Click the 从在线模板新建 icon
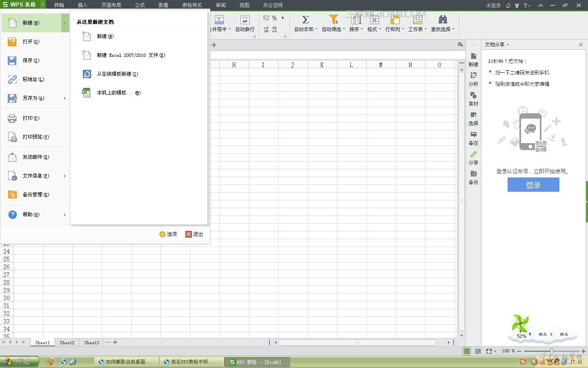This screenshot has width=588, height=368. click(87, 74)
